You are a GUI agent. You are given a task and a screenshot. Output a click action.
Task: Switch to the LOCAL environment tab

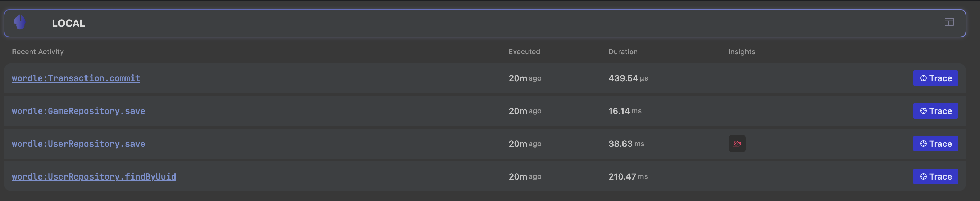[x=68, y=24]
